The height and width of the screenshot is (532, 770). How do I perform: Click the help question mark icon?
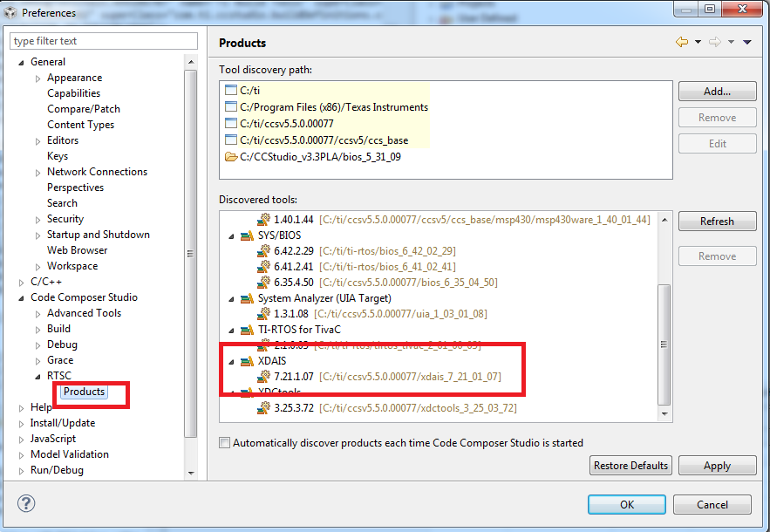26,503
